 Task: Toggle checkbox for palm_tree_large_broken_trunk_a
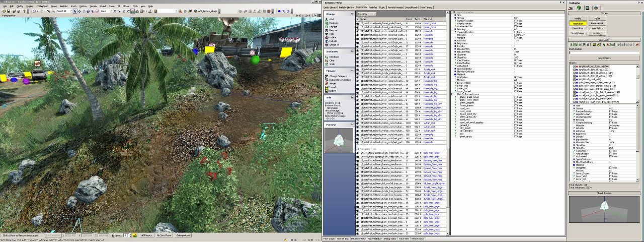pos(575,82)
